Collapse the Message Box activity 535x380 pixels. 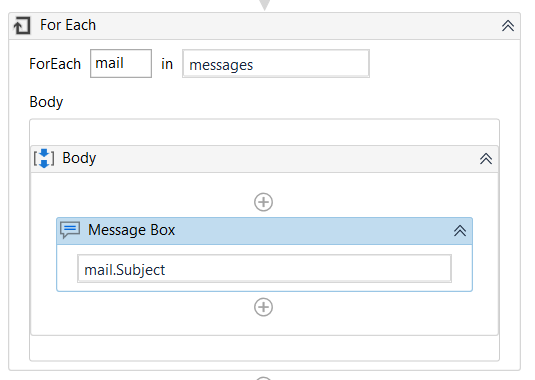460,231
